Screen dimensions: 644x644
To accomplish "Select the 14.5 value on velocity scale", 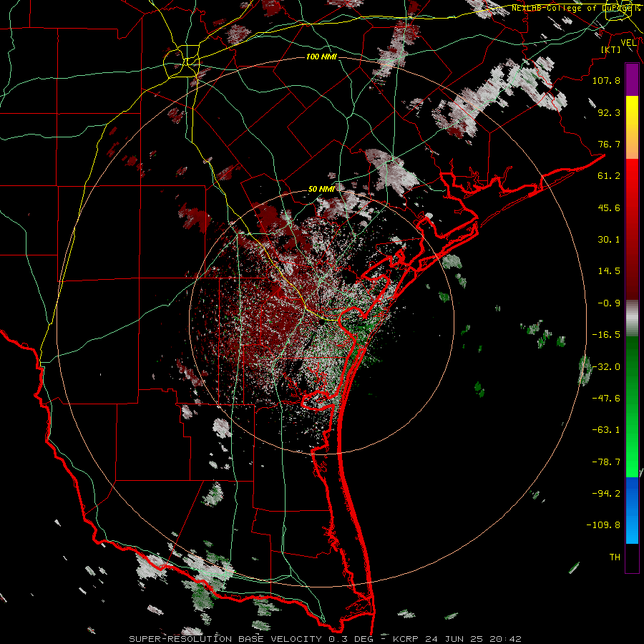I will click(x=609, y=271).
